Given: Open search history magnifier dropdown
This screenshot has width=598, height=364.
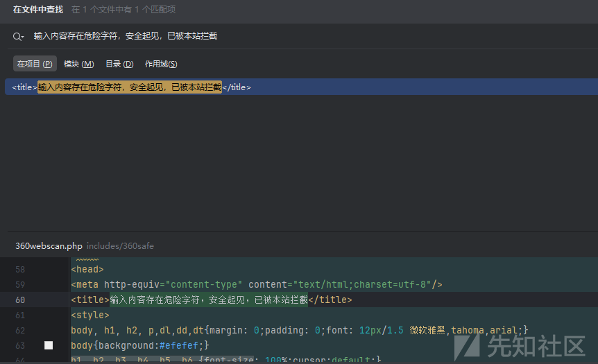Looking at the screenshot, I should pos(18,37).
